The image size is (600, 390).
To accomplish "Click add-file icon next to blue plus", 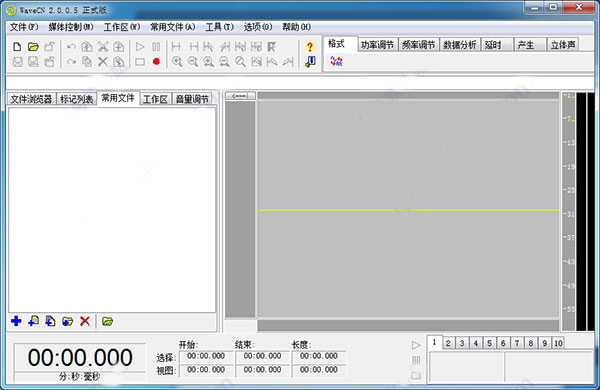I will pyautogui.click(x=33, y=321).
